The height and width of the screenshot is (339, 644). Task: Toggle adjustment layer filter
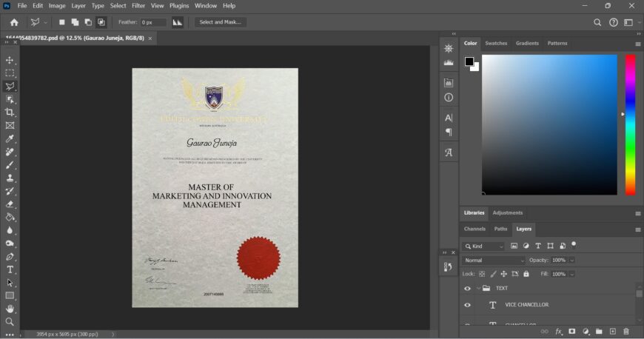click(526, 246)
